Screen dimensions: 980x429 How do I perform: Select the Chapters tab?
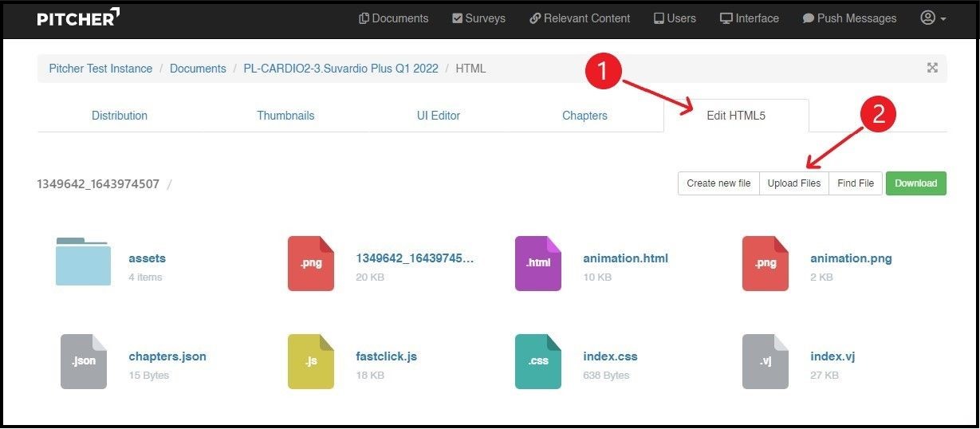pyautogui.click(x=584, y=116)
